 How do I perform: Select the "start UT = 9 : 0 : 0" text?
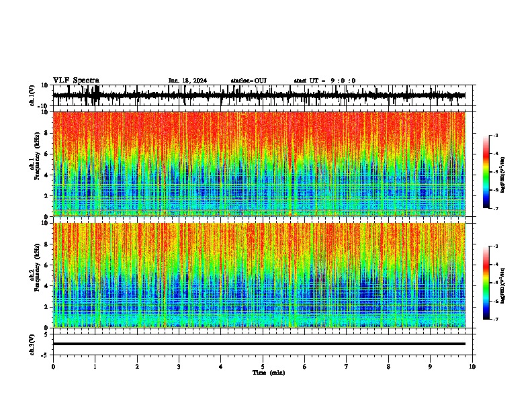324,81
